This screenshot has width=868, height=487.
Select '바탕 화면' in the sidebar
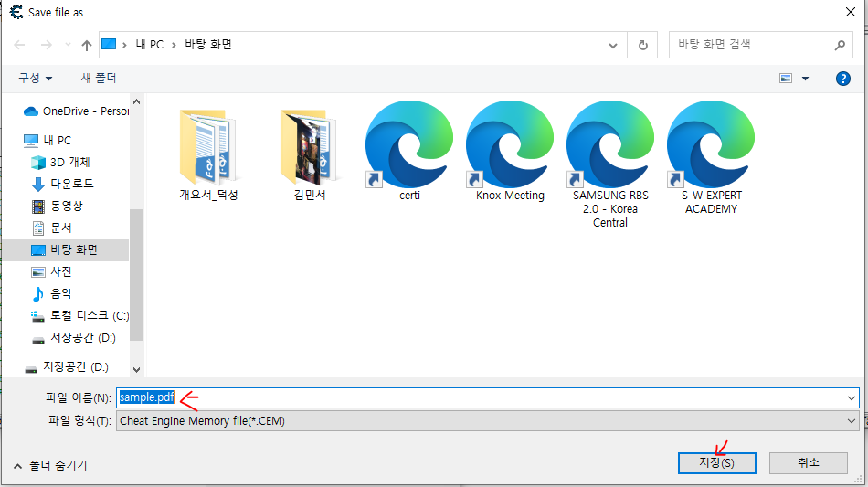(65, 249)
